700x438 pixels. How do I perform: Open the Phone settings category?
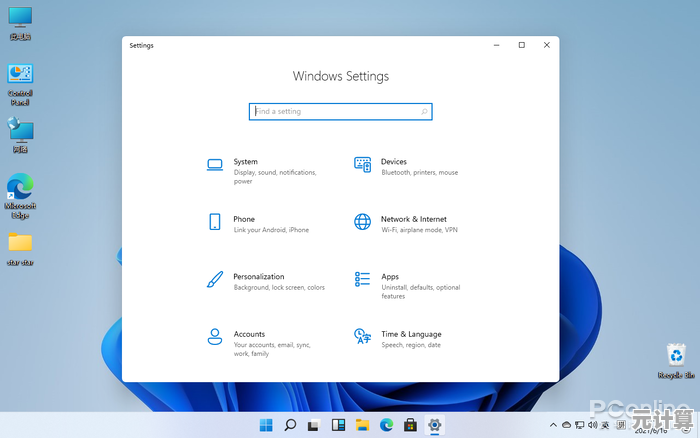click(x=244, y=219)
